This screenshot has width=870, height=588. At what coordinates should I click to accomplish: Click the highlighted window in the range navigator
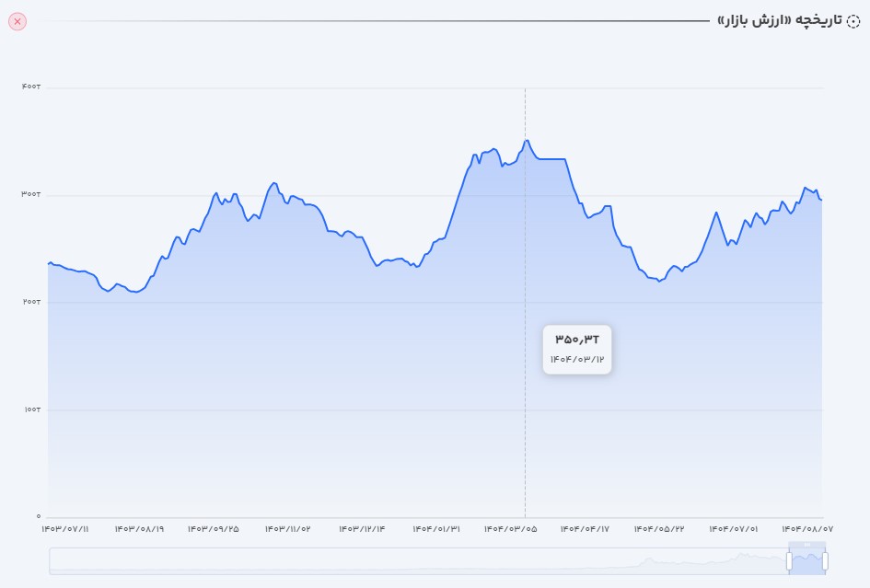coord(806,561)
